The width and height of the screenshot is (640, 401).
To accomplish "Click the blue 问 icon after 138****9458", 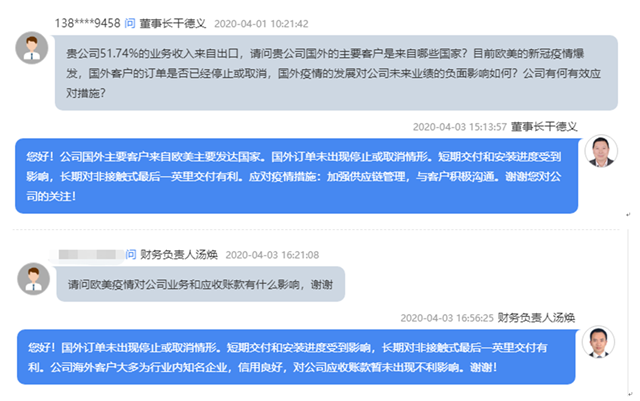I will [130, 23].
